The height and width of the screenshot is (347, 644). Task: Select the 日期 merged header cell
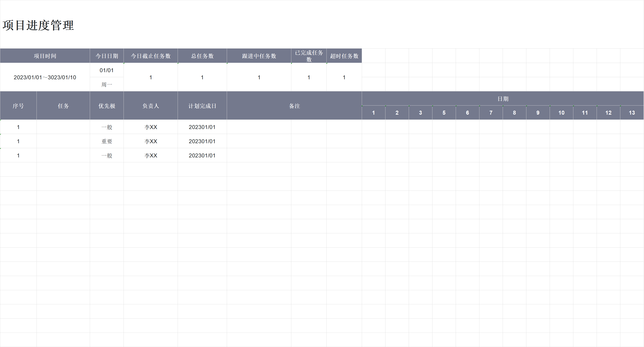coord(503,99)
